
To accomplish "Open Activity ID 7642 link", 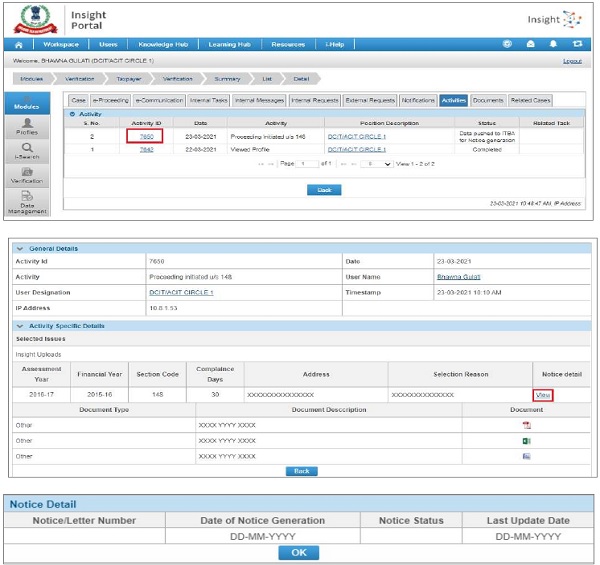I will point(146,150).
